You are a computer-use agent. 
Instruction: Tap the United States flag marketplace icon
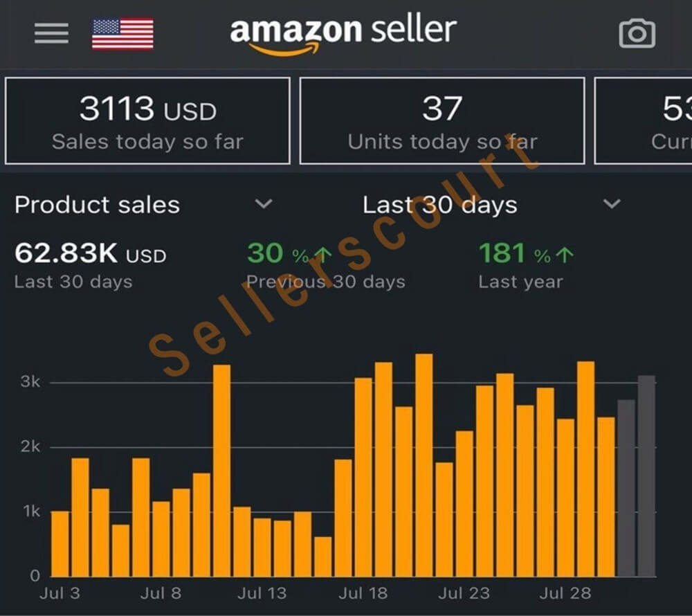(122, 33)
